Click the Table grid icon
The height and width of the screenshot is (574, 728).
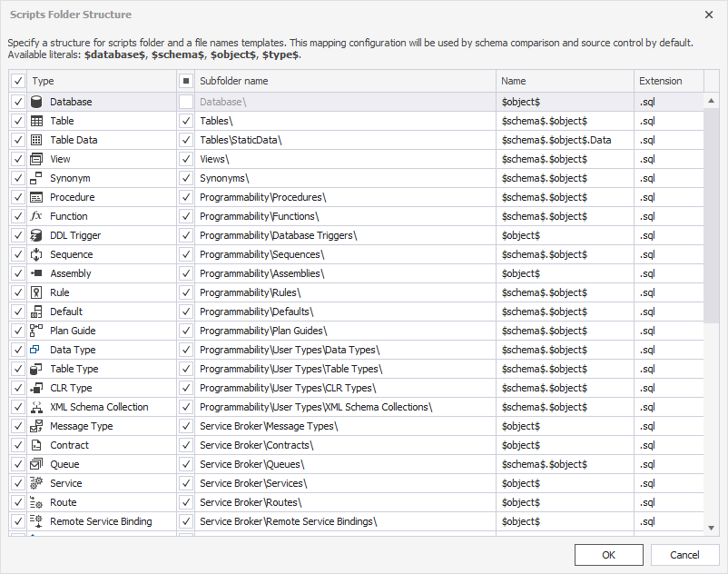pyautogui.click(x=36, y=121)
